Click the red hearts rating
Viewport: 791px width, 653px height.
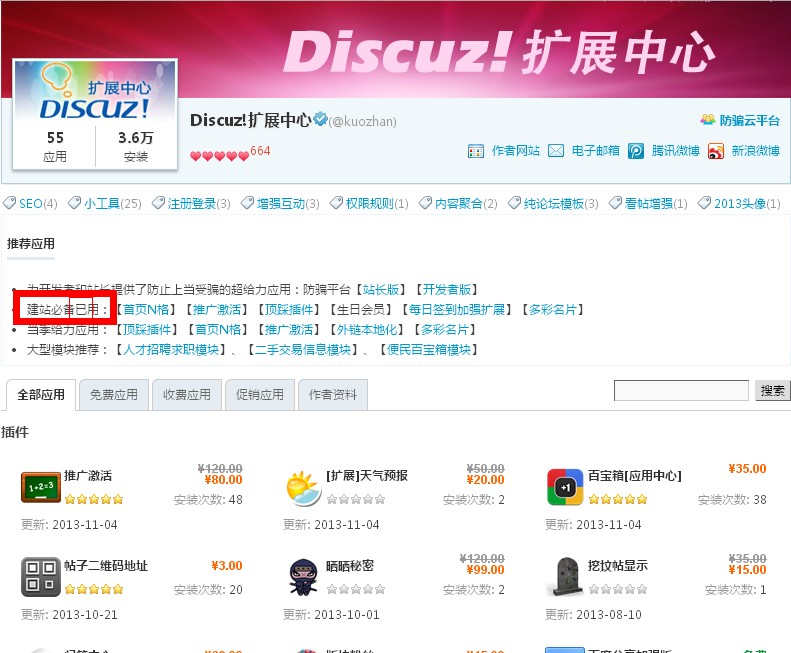[219, 156]
